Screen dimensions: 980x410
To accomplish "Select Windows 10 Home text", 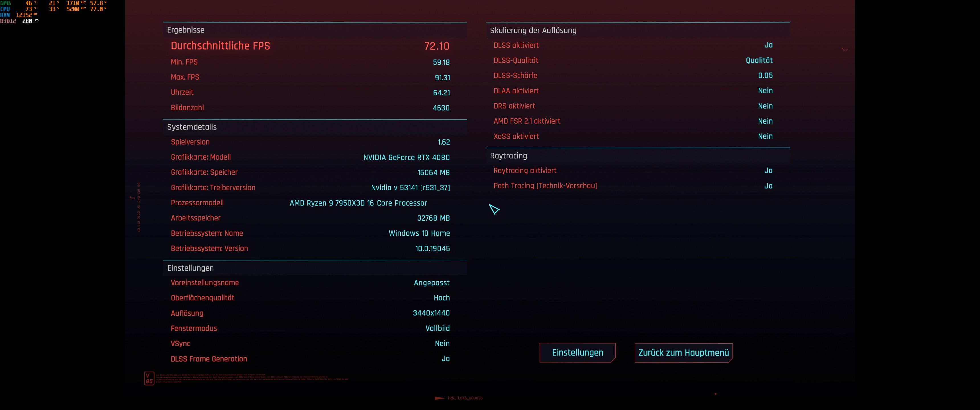I will click(x=419, y=233).
